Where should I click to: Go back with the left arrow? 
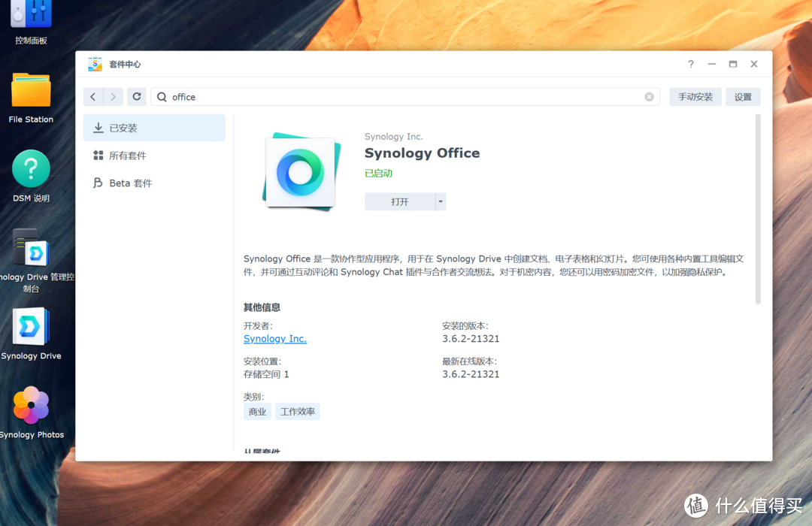93,97
